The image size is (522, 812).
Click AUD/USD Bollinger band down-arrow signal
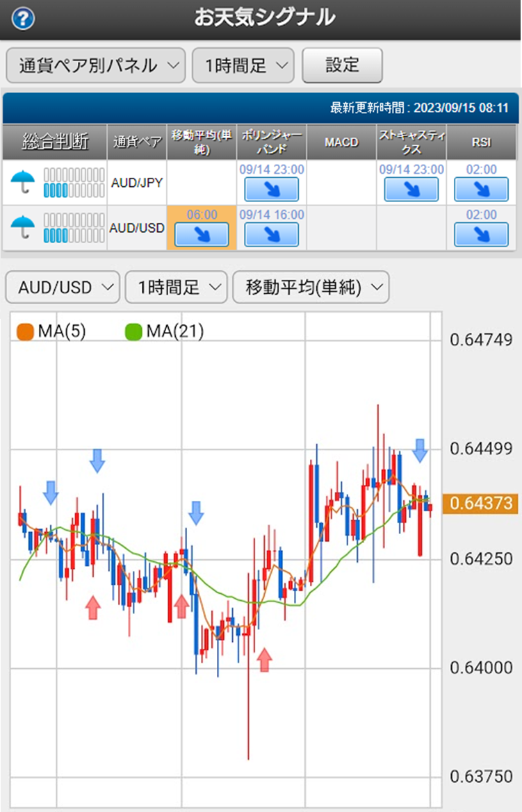[272, 235]
